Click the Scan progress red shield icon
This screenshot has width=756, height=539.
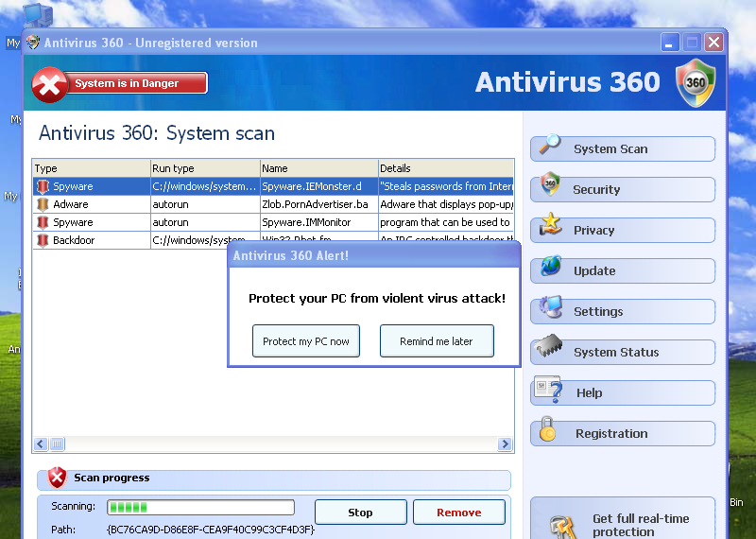point(57,478)
